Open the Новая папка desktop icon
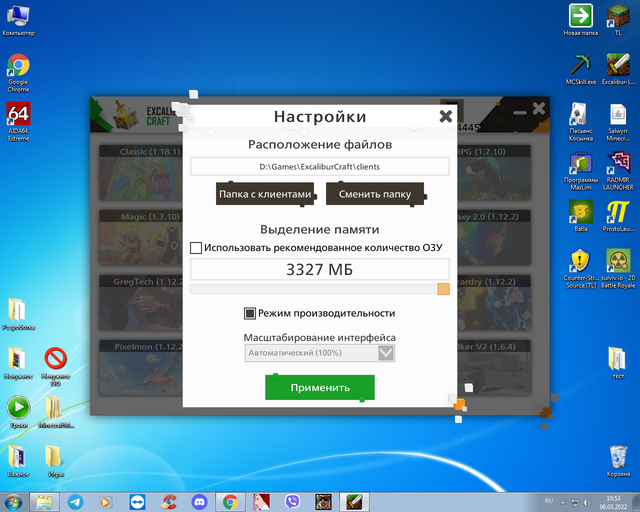640x512 pixels. point(580,20)
